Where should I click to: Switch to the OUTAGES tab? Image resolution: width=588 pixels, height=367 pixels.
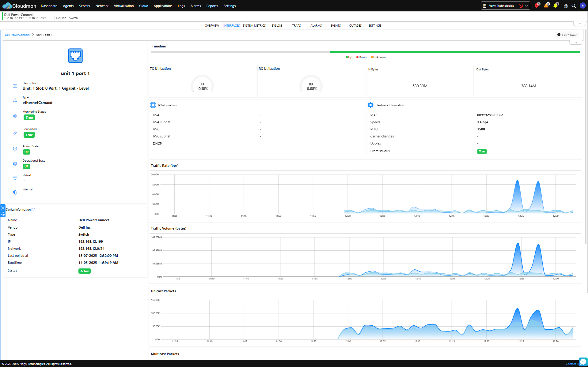355,26
